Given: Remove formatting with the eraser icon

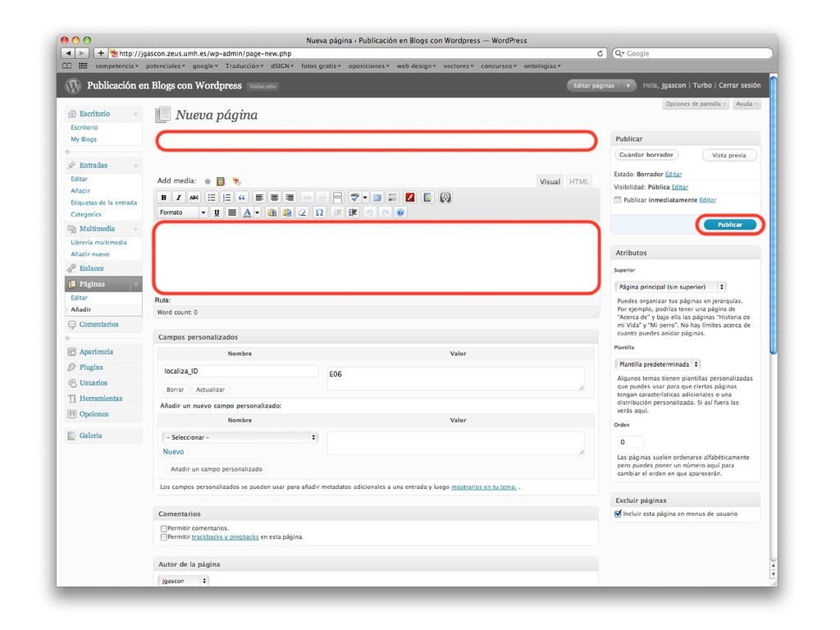Looking at the screenshot, I should pos(303,212).
